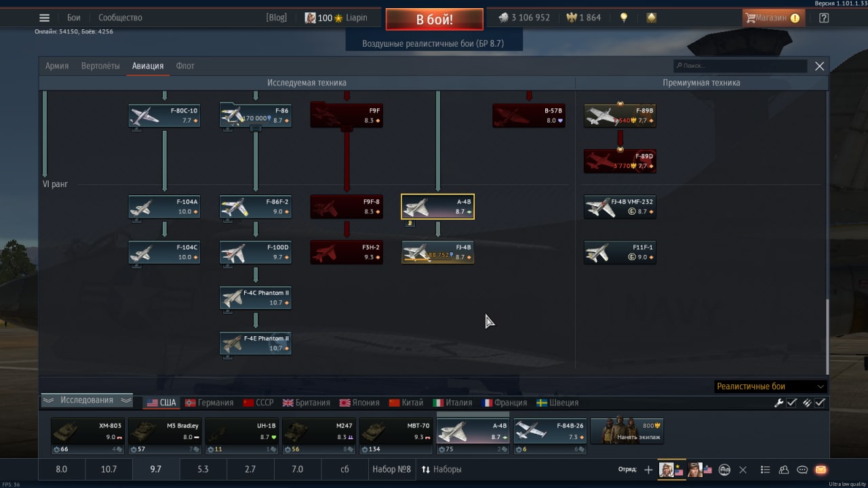Image resolution: width=868 pixels, height=488 pixels.
Task: Open the Наборы presets button
Action: (441, 469)
